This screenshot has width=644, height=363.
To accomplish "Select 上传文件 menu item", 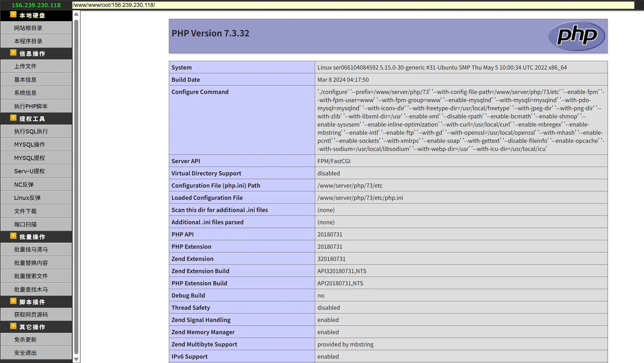I will tap(36, 66).
